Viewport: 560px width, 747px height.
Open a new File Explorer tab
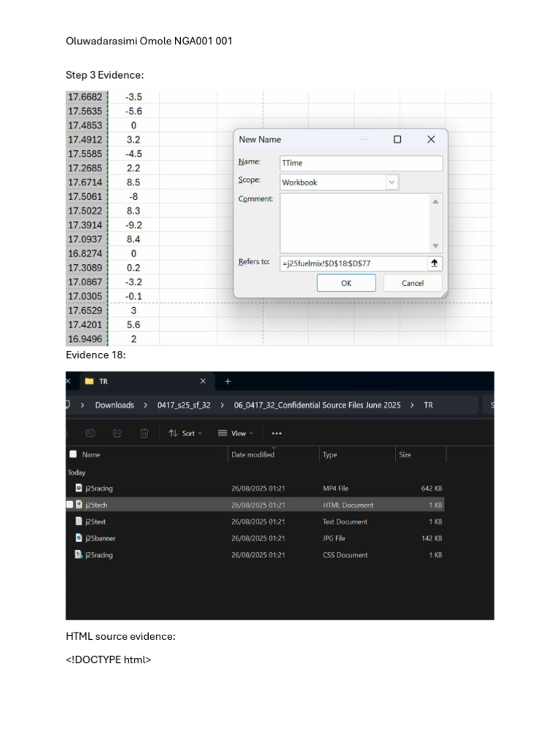[x=227, y=381]
